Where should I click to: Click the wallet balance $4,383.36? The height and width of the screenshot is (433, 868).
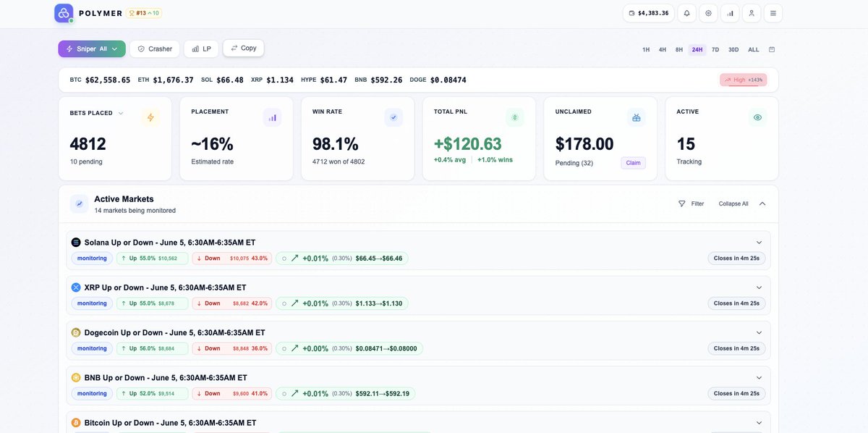click(x=649, y=13)
